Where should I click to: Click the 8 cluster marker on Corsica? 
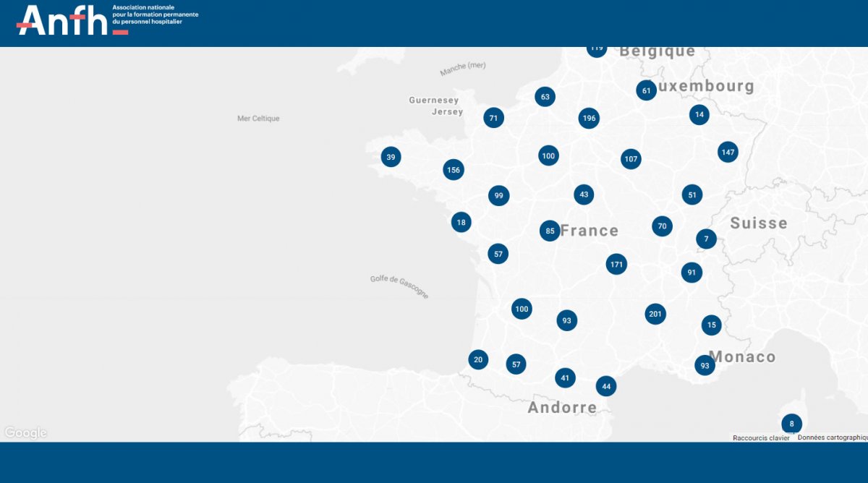(x=791, y=424)
